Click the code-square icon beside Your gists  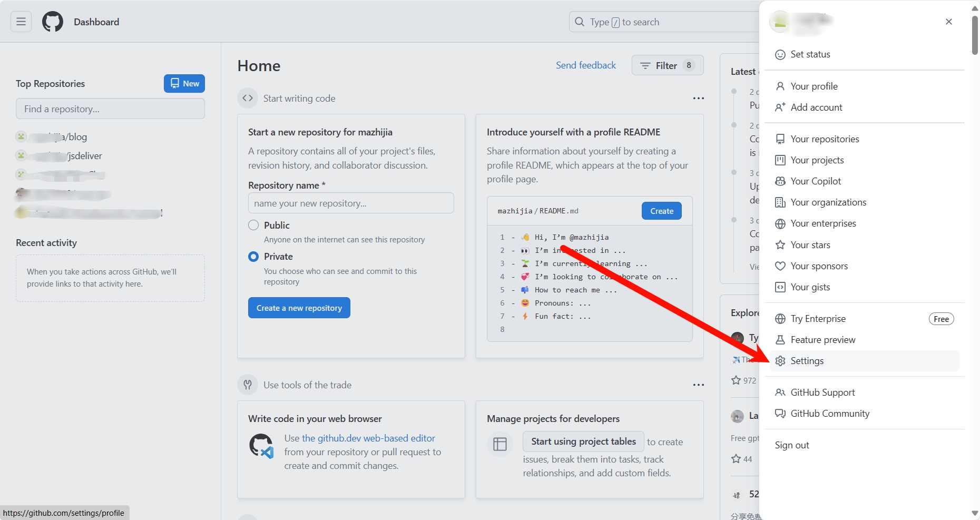780,287
